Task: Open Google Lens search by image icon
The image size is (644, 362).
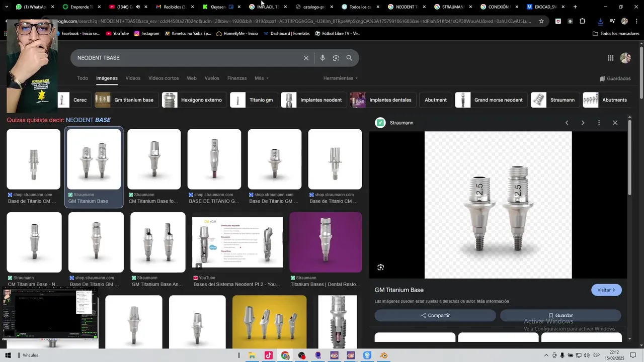Action: click(x=336, y=58)
